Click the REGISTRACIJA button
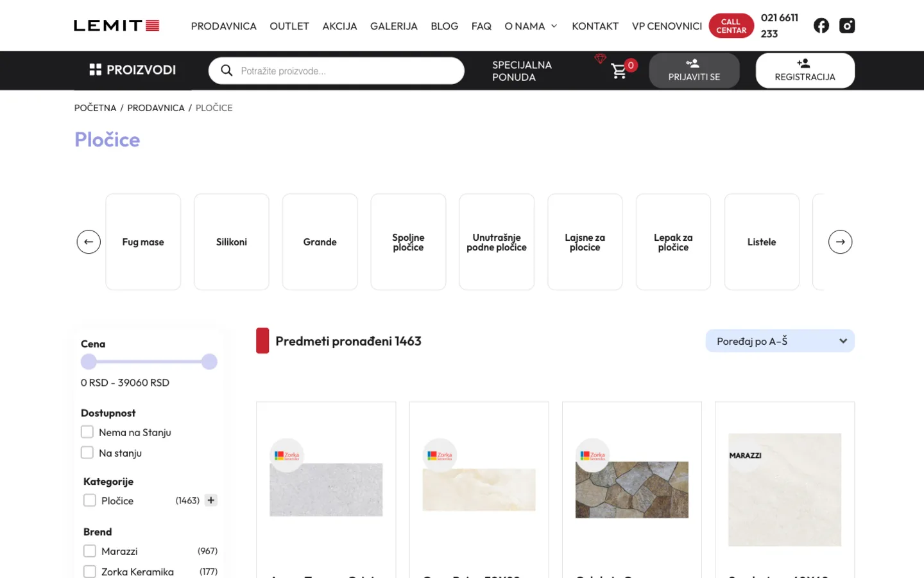924x578 pixels. pyautogui.click(x=805, y=70)
